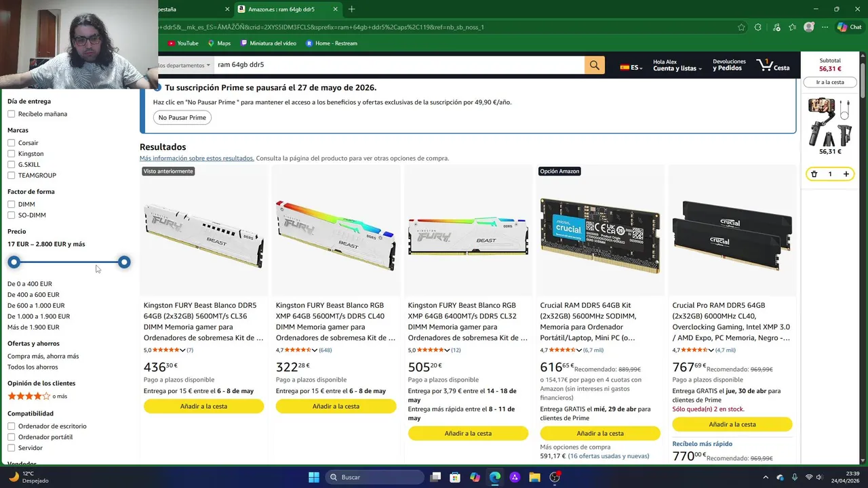Open the Home - Restream bookmark
Image resolution: width=868 pixels, height=488 pixels.
pos(332,43)
